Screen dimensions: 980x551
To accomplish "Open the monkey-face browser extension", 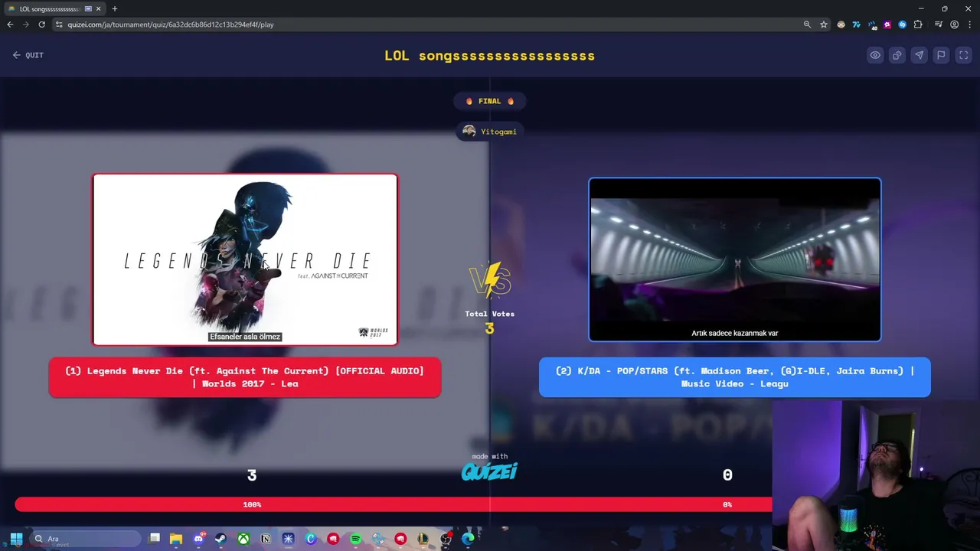I will (x=841, y=24).
